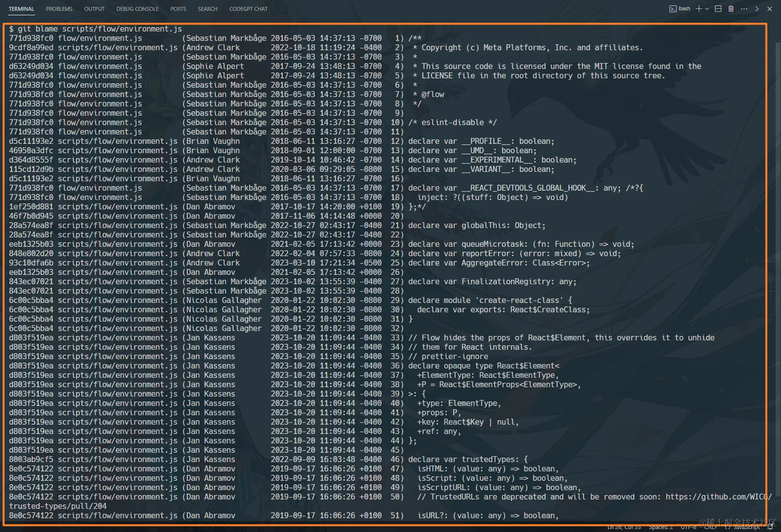This screenshot has width=781, height=532.
Task: Click 'isScriptURL: (value: any)' line
Action: click(499, 488)
